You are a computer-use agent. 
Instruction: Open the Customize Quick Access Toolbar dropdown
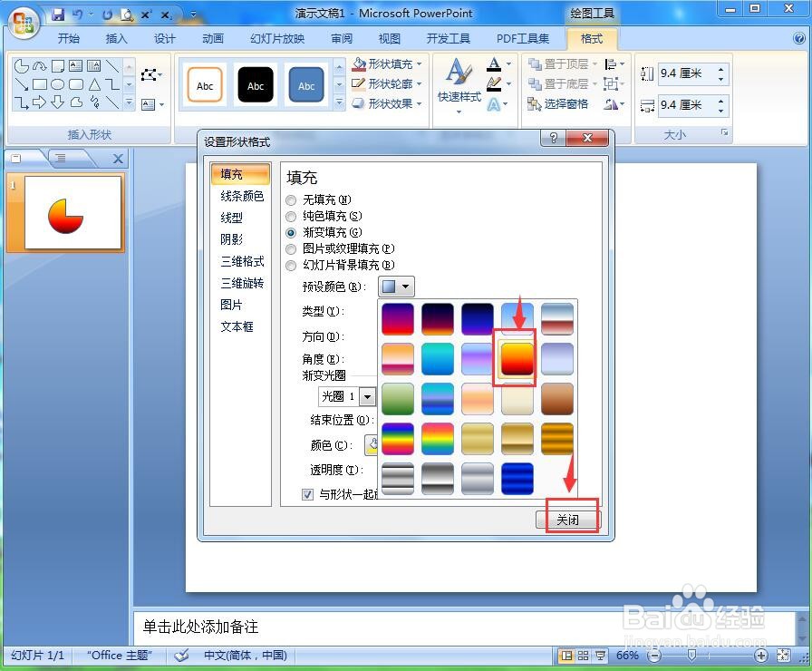[193, 15]
